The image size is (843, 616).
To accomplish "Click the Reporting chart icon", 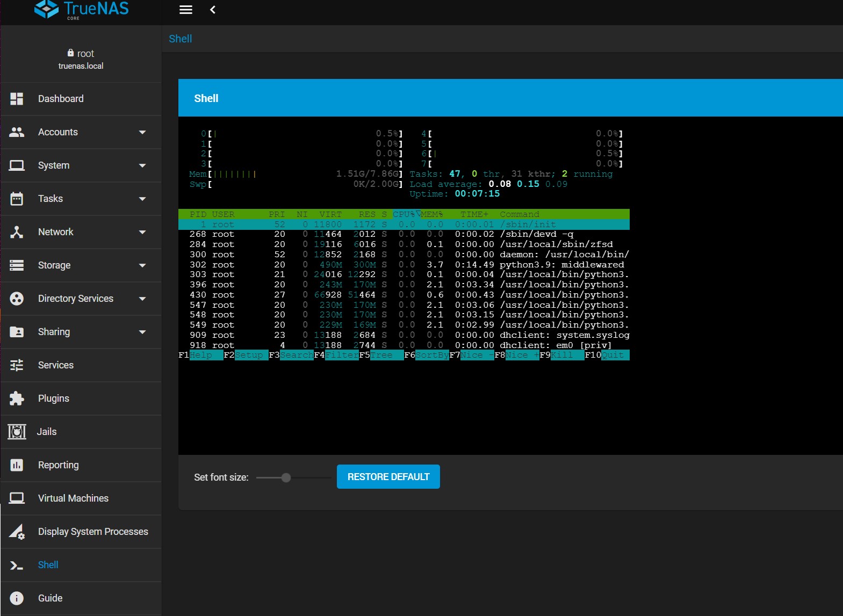I will [17, 465].
